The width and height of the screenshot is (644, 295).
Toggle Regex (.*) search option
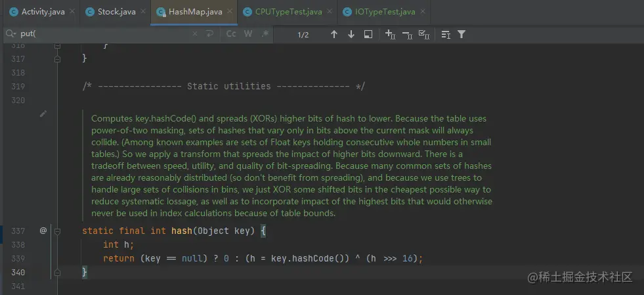(x=265, y=35)
